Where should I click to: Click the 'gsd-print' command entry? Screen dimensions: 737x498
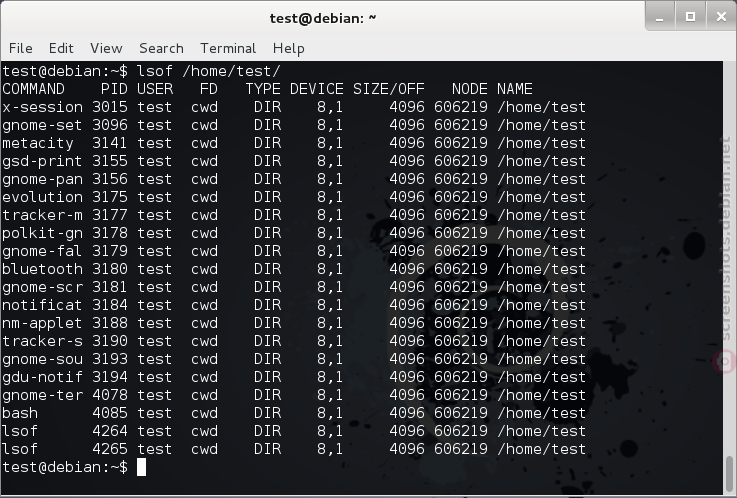click(x=42, y=161)
